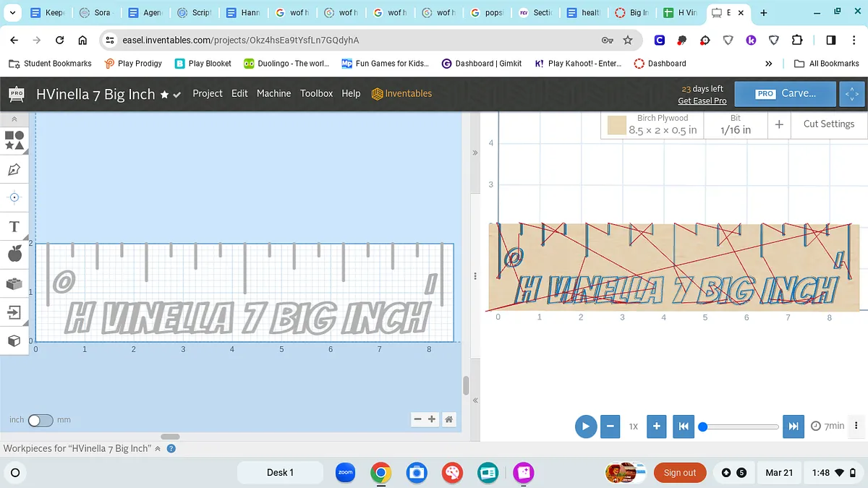The height and width of the screenshot is (488, 868).
Task: Choose the Text tool
Action: [x=14, y=227]
